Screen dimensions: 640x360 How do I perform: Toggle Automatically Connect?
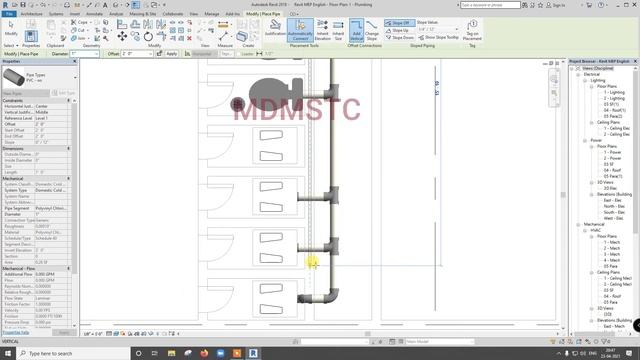click(x=300, y=30)
